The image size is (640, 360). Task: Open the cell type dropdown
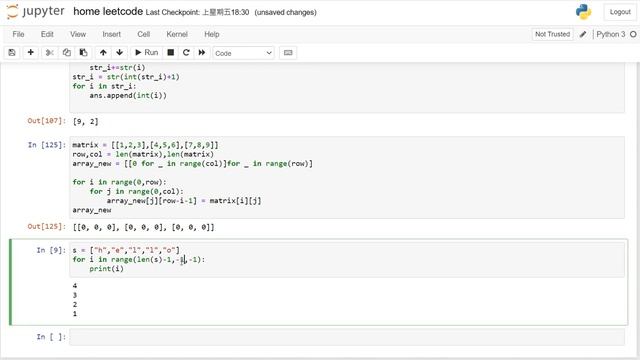[243, 53]
